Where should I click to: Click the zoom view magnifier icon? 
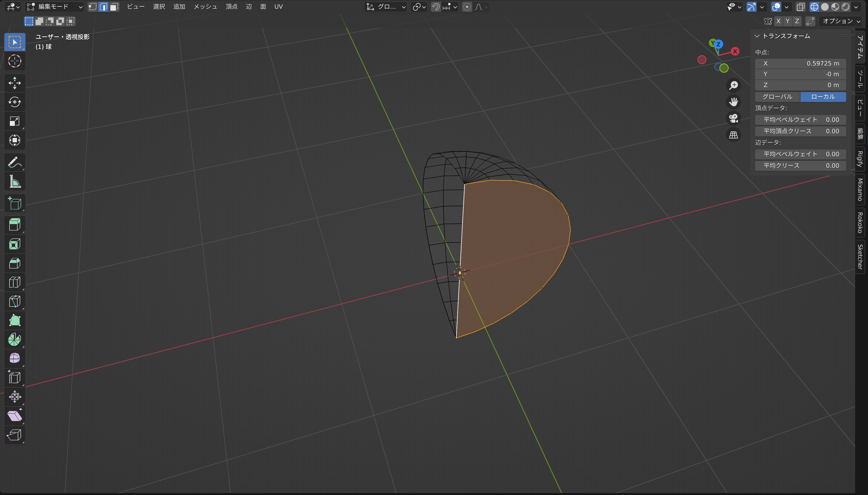pos(734,85)
